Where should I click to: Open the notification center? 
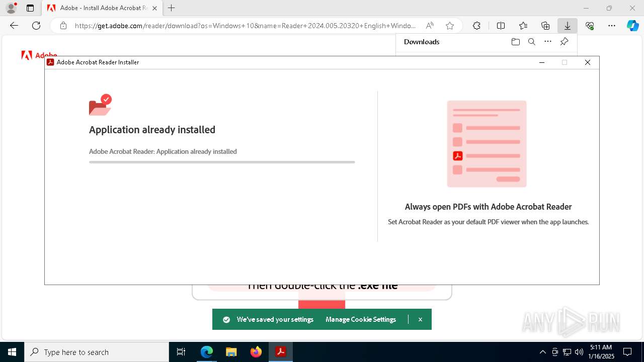(x=627, y=352)
